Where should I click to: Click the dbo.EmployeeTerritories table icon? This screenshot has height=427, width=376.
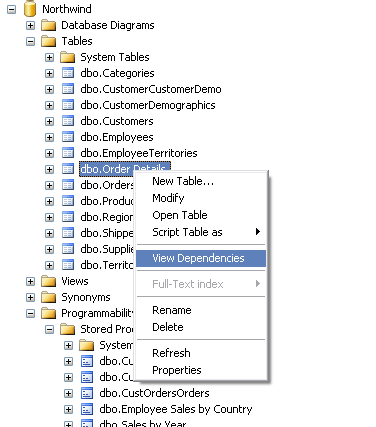point(68,153)
